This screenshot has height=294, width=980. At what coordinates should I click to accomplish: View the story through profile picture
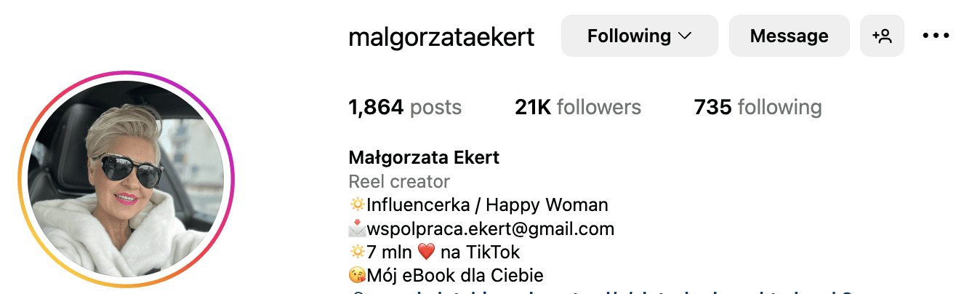(126, 179)
